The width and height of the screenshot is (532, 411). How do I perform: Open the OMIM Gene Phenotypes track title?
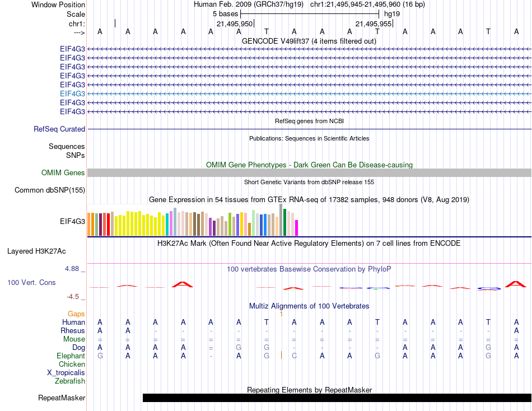pyautogui.click(x=309, y=165)
